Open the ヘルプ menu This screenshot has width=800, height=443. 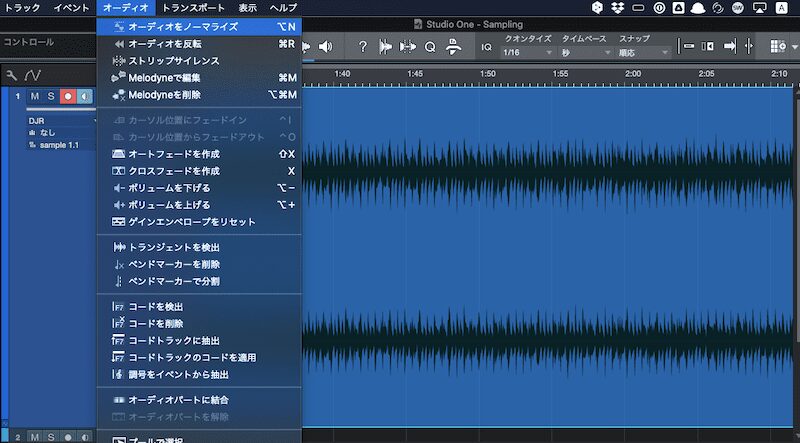click(x=283, y=8)
